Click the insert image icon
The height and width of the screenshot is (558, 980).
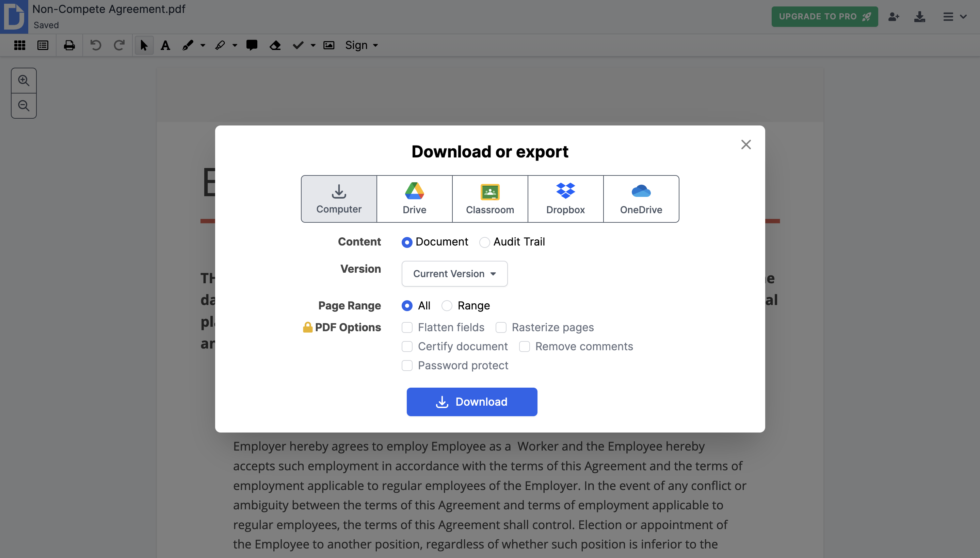329,45
